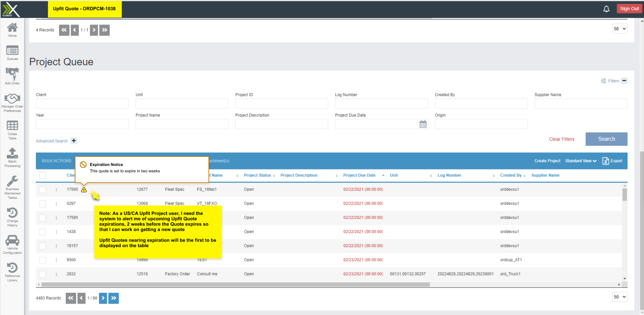
Task: Open the Change History sidebar icon
Action: pos(12,213)
